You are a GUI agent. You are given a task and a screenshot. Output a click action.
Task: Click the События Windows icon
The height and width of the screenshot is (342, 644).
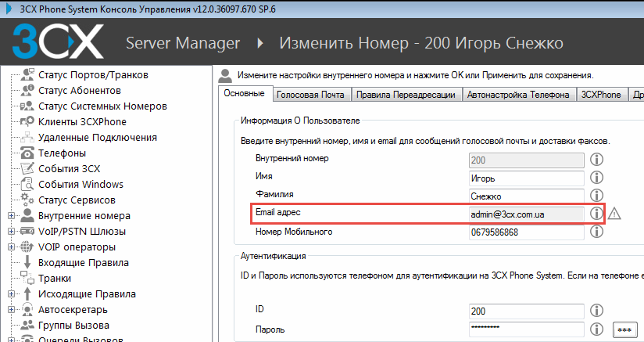(27, 184)
